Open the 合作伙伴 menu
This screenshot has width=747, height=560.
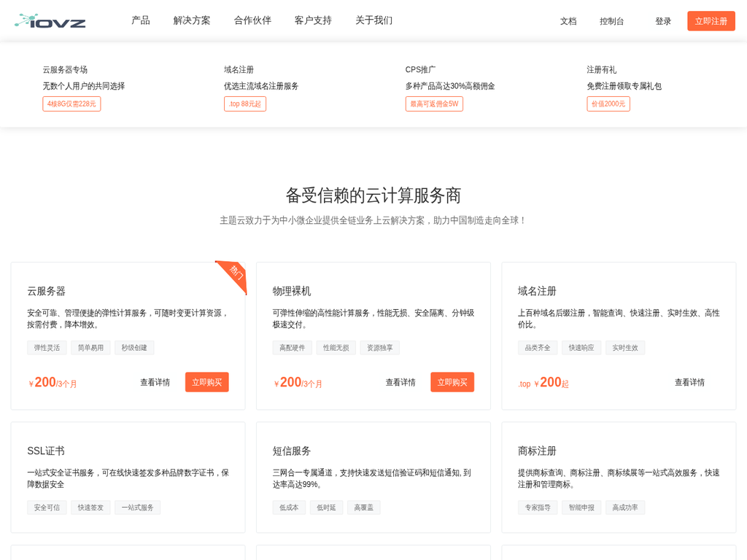coord(252,20)
